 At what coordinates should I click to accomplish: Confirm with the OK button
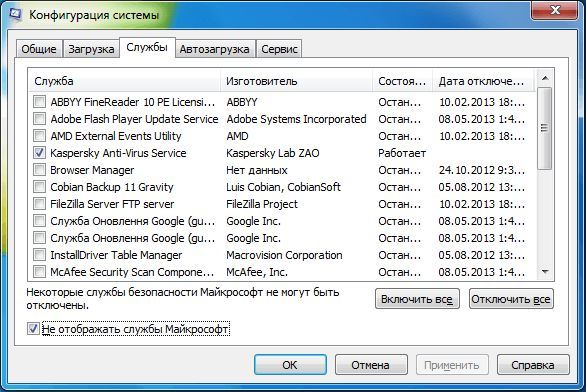[290, 365]
